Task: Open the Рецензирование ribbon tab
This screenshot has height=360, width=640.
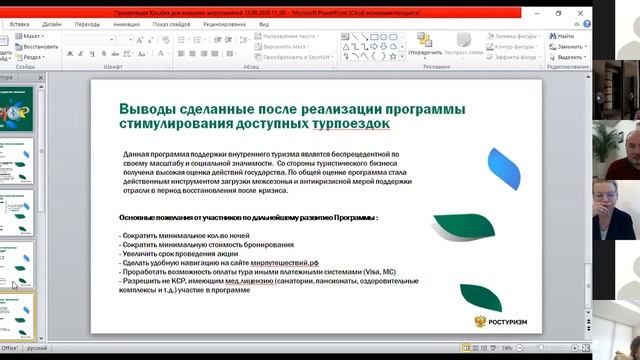Action: [x=224, y=24]
